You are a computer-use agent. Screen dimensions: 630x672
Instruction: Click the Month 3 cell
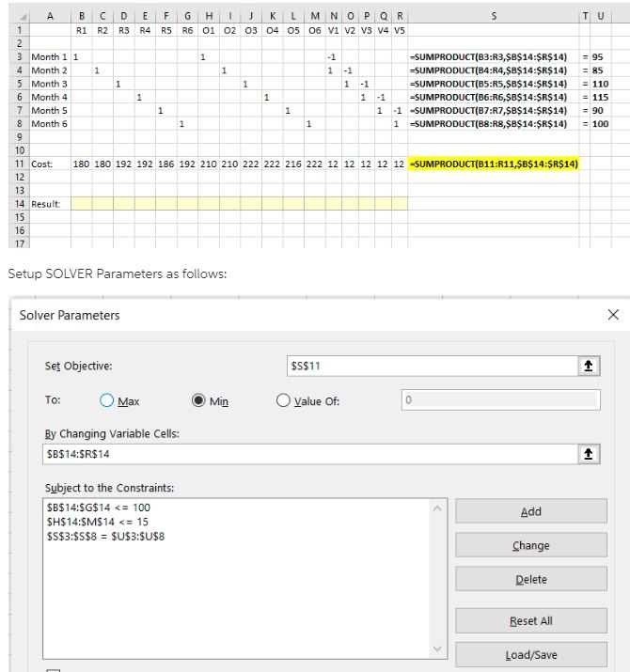[x=50, y=84]
